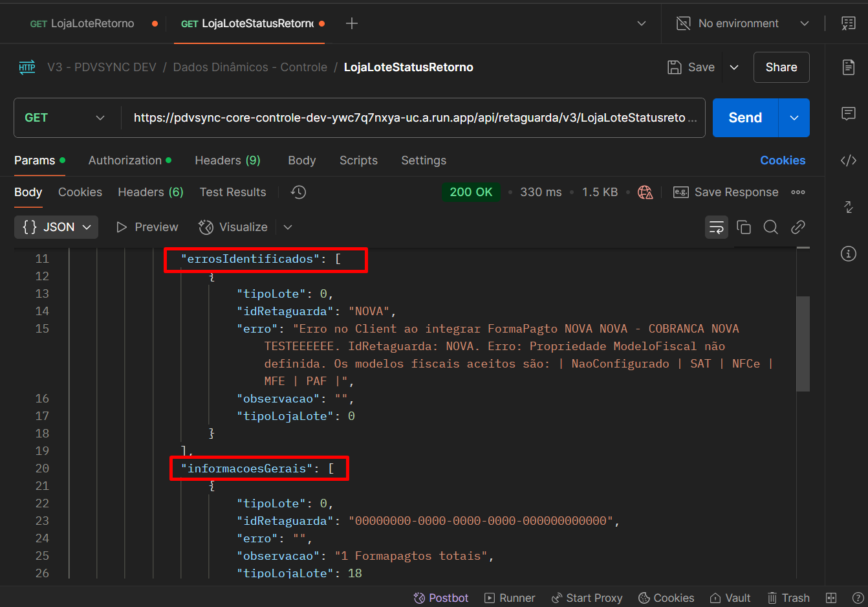Open comments icon in right sidebar
This screenshot has height=607, width=868.
[x=849, y=114]
